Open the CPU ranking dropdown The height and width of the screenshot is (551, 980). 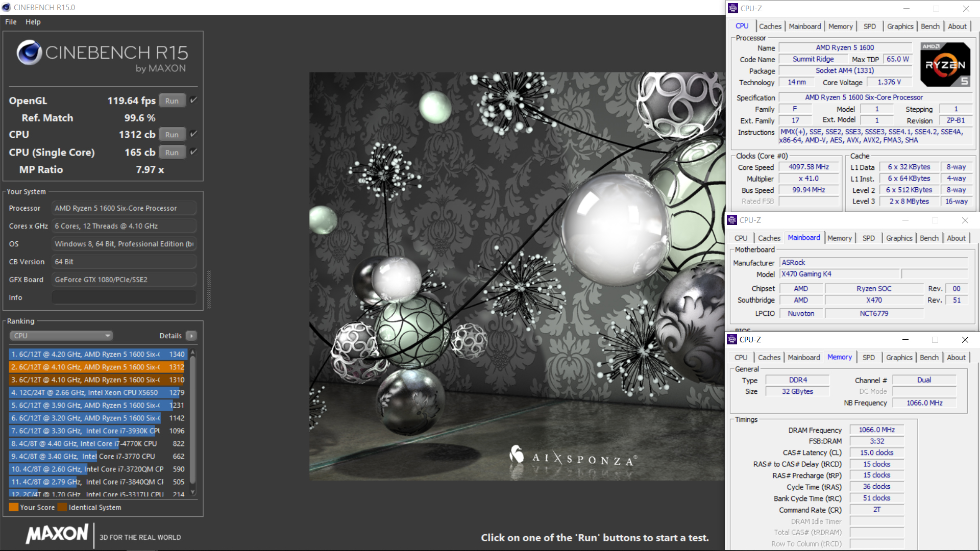tap(61, 336)
